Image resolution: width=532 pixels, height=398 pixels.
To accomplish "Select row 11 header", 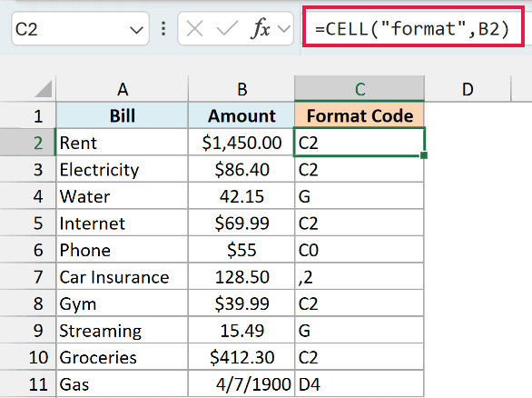I will (x=28, y=383).
